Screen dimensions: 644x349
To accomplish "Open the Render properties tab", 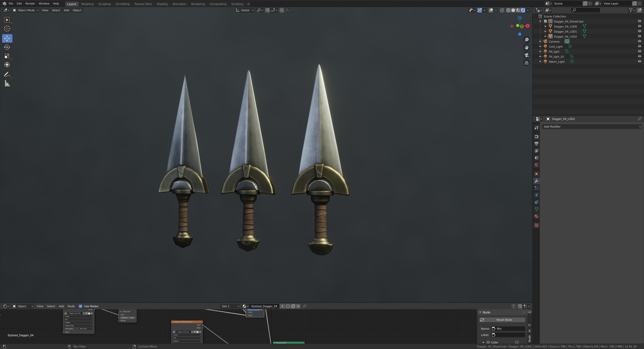I will (x=536, y=137).
